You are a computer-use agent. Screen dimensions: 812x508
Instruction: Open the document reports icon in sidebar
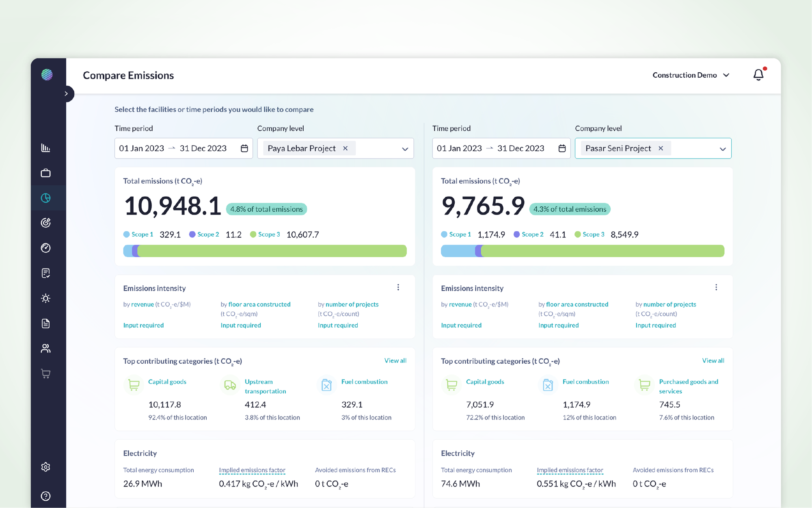(45, 323)
